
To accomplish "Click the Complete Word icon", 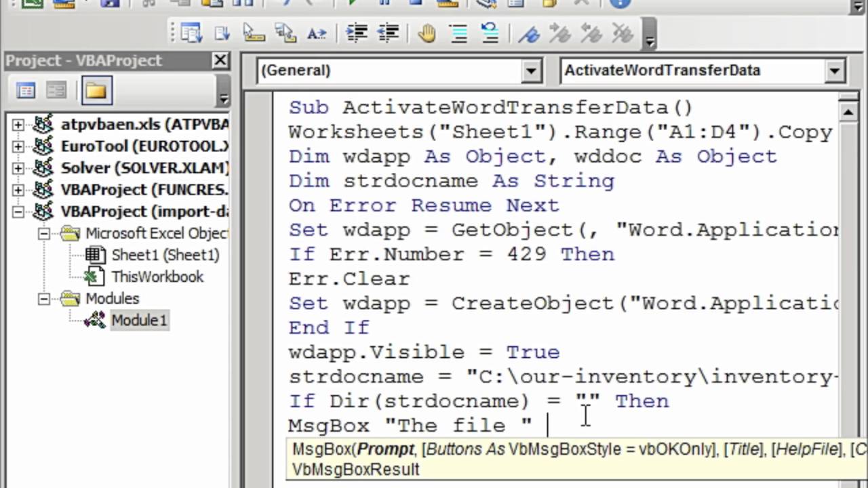I will point(317,33).
